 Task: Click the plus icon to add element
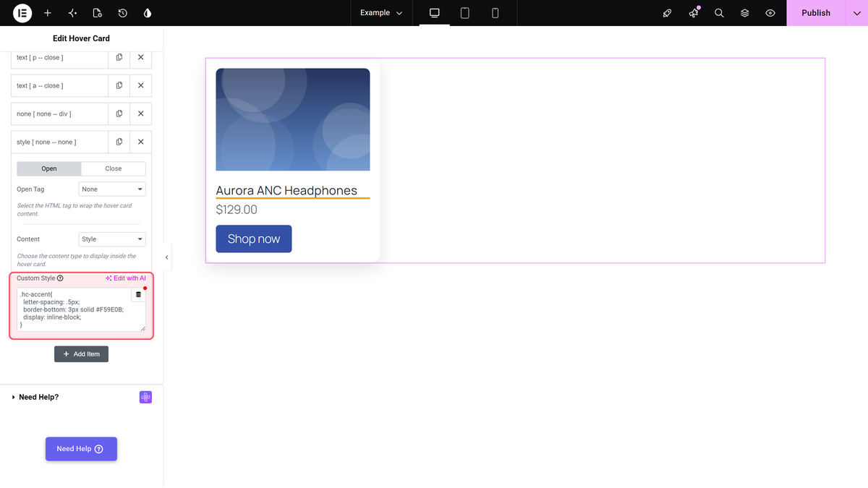point(48,13)
